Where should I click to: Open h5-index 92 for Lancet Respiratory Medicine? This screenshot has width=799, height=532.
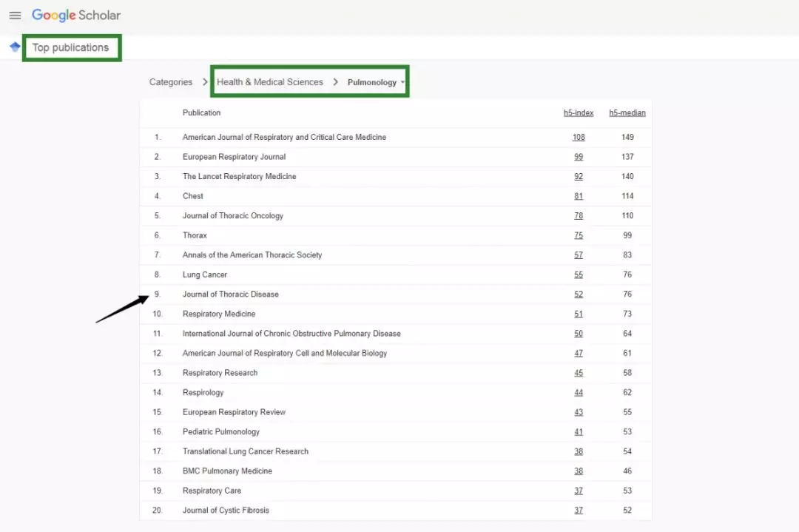click(x=579, y=176)
